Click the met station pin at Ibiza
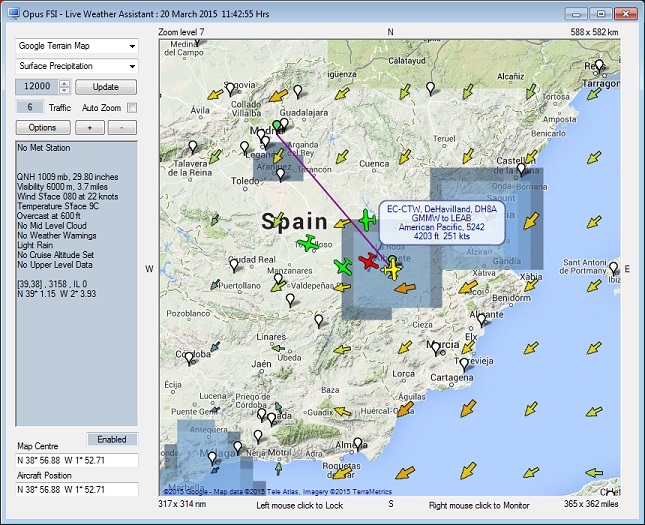 coord(614,269)
